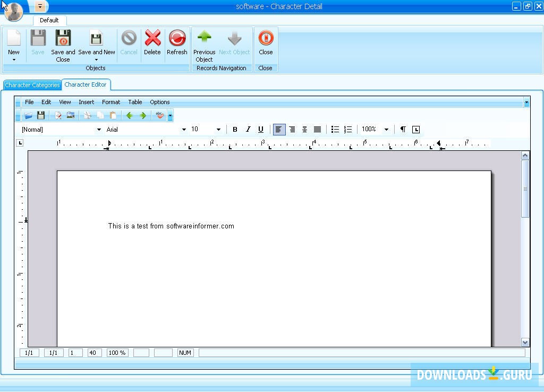This screenshot has width=544, height=392.
Task: Open the quick access toolbar customize dropdown
Action: 40,6
